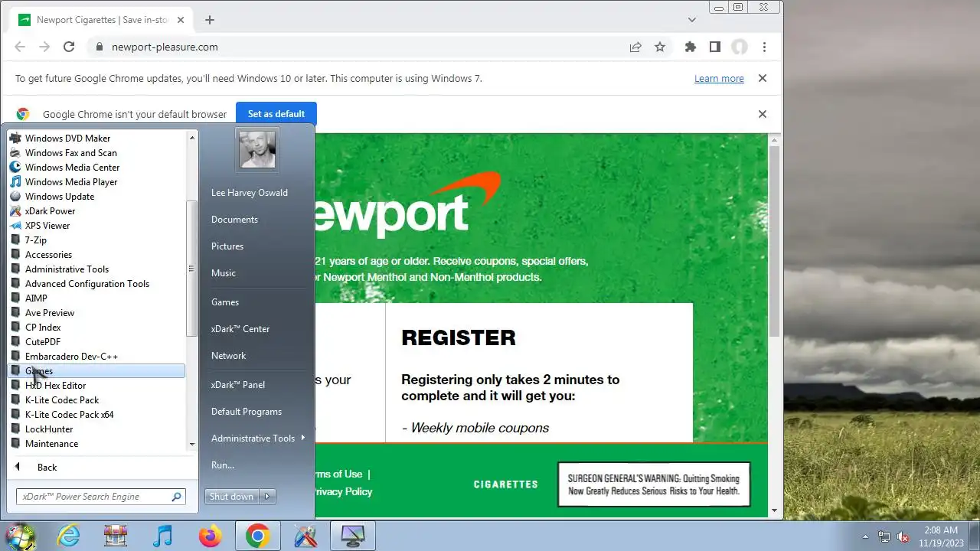Expand Administrative Tools submenu in right pane
980x551 pixels.
point(256,439)
